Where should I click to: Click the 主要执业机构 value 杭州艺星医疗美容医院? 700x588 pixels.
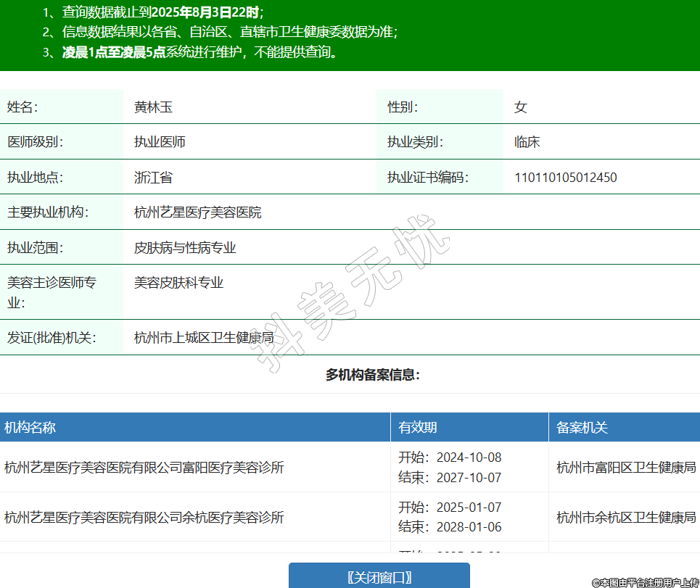(x=197, y=212)
